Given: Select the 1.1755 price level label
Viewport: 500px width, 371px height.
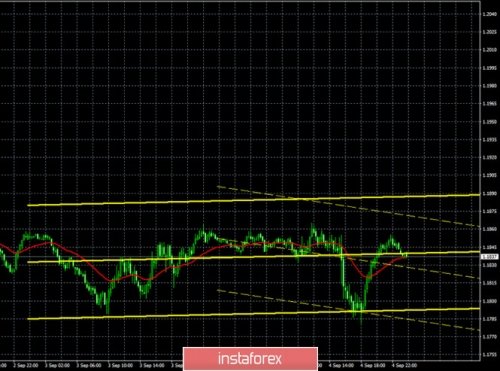Looking at the screenshot, I should (490, 355).
